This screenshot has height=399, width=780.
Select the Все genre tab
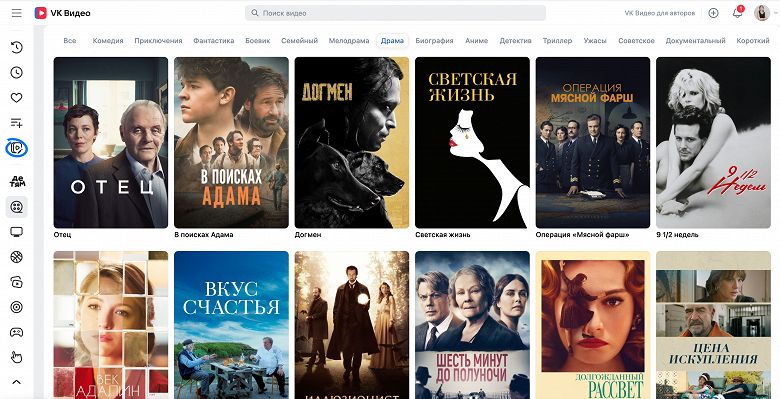tap(70, 41)
